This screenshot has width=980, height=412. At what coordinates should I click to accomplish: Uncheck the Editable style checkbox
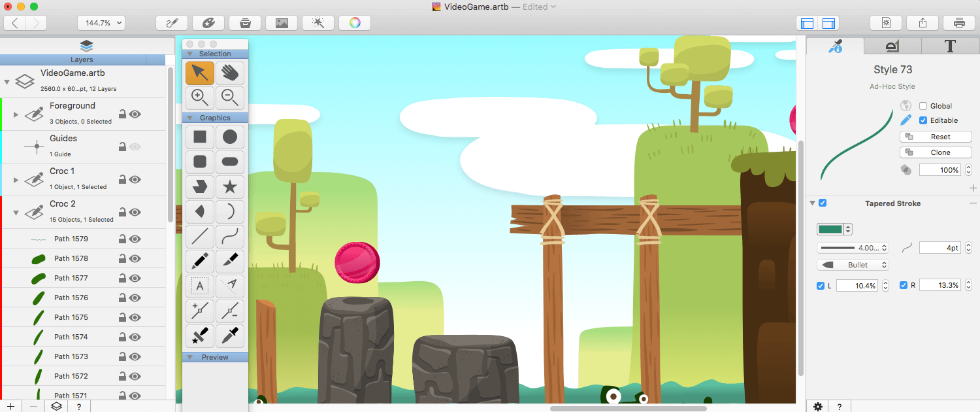pyautogui.click(x=923, y=120)
